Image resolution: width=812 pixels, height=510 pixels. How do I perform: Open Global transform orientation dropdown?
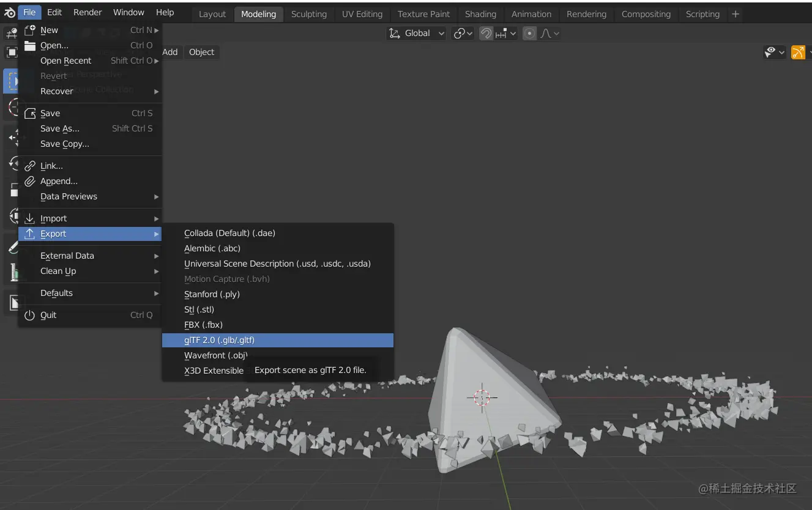point(416,34)
